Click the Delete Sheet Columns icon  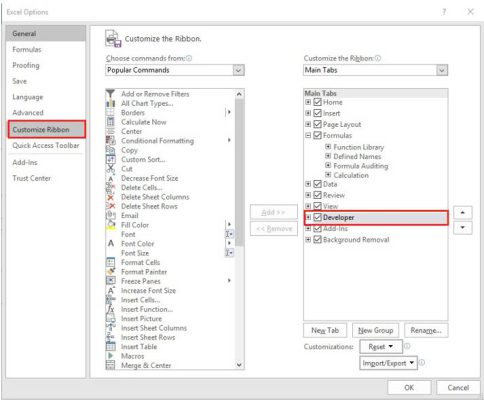point(110,197)
